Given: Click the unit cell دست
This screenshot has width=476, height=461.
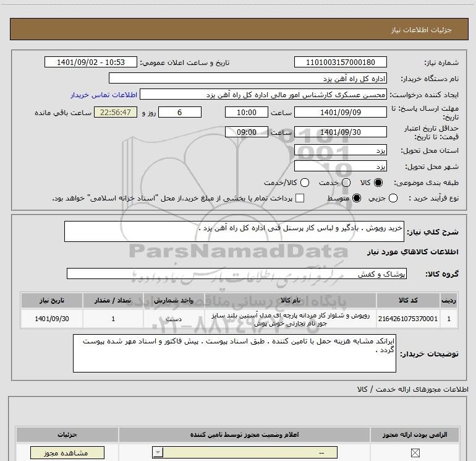Looking at the screenshot, I should [174, 319].
